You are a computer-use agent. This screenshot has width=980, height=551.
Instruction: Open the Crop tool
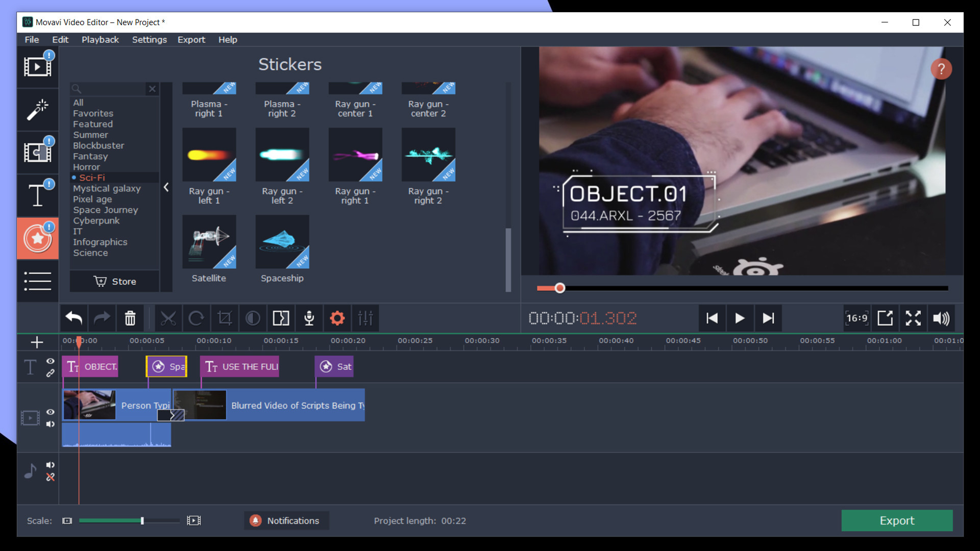[x=225, y=318]
